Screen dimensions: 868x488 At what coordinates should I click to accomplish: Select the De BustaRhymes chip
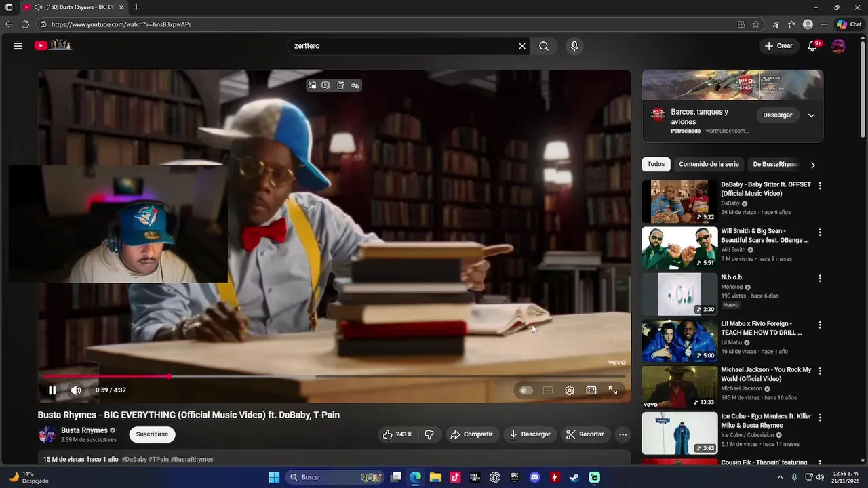[x=775, y=164]
